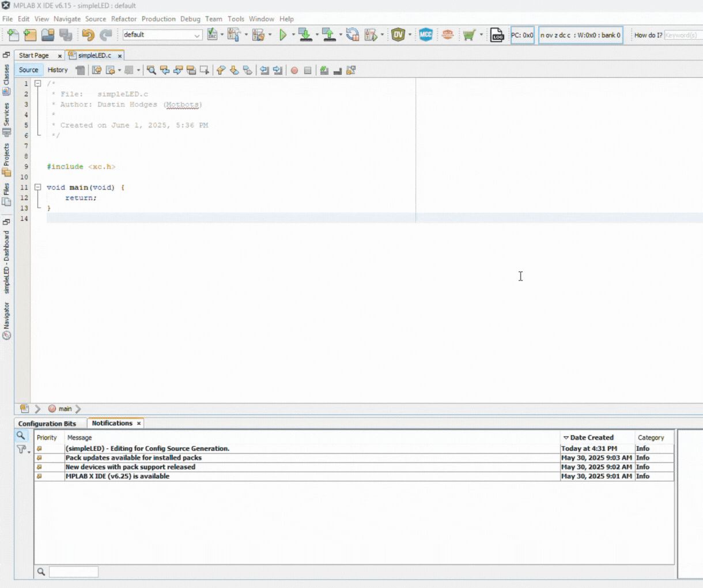Switch to the Configuration Bits tab
703x588 pixels.
(x=47, y=424)
